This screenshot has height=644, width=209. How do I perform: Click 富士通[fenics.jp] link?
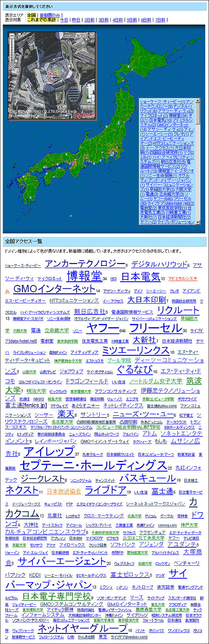pyautogui.click(x=26, y=405)
